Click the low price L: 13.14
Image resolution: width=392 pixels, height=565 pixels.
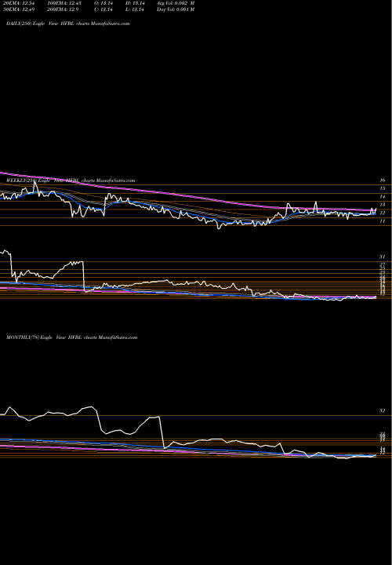(x=136, y=9)
